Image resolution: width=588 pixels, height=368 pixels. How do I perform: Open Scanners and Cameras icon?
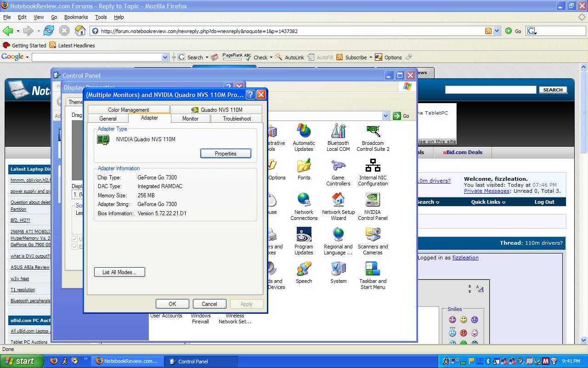click(x=373, y=241)
